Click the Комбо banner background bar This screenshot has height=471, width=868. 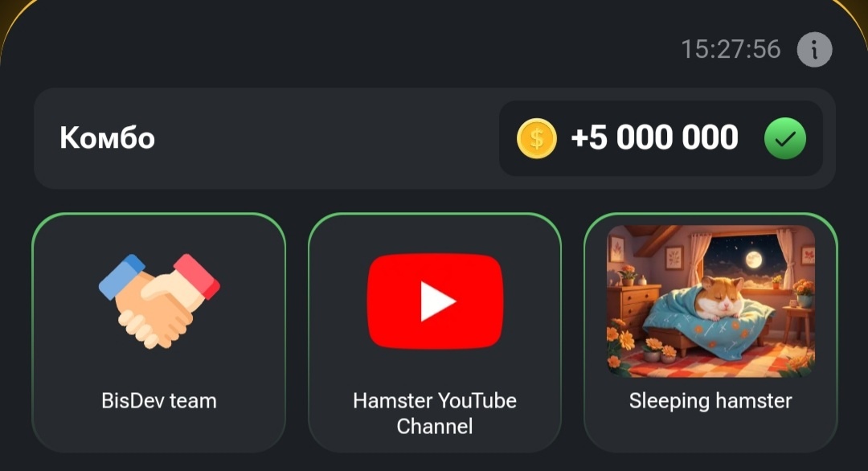[x=435, y=138]
